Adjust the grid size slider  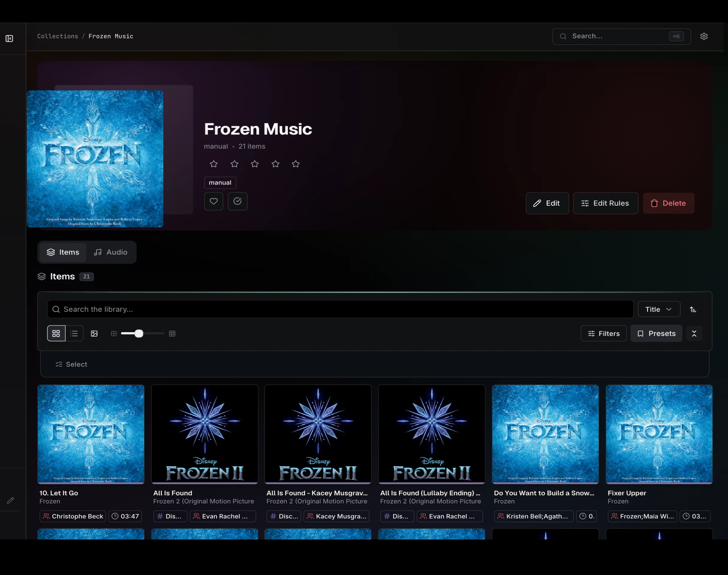click(142, 333)
